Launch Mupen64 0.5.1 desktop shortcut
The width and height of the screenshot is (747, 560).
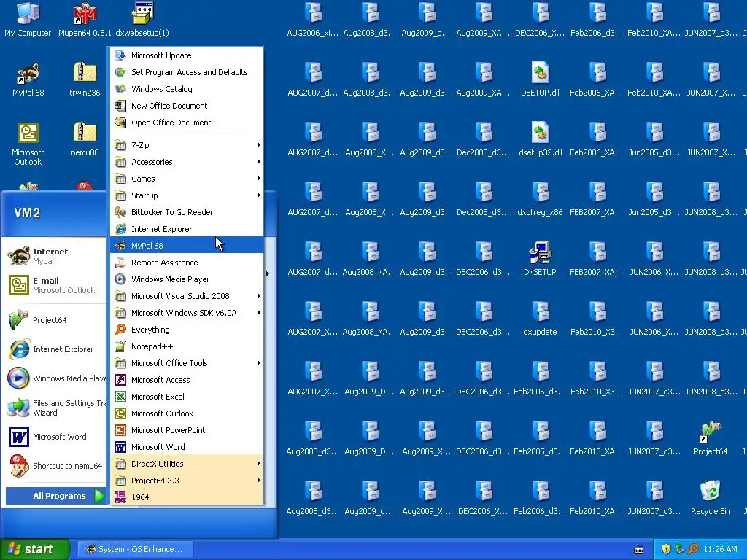coord(85,19)
